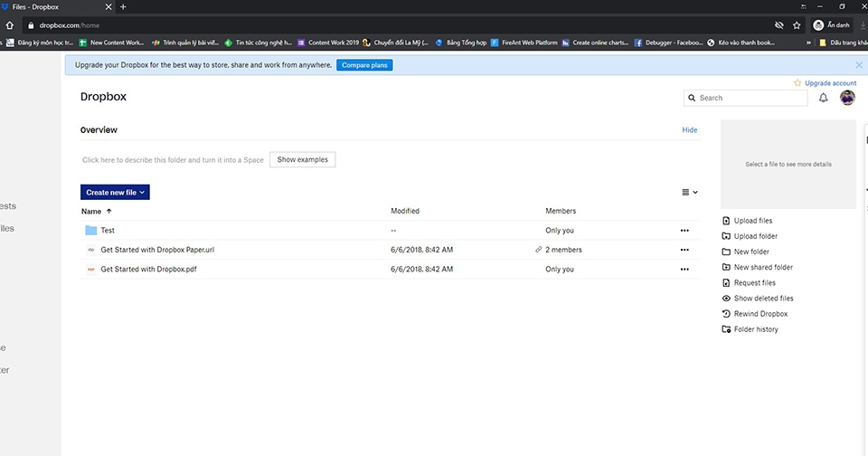Image resolution: width=868 pixels, height=456 pixels.
Task: Click the 2 members sharing text
Action: pyautogui.click(x=563, y=250)
